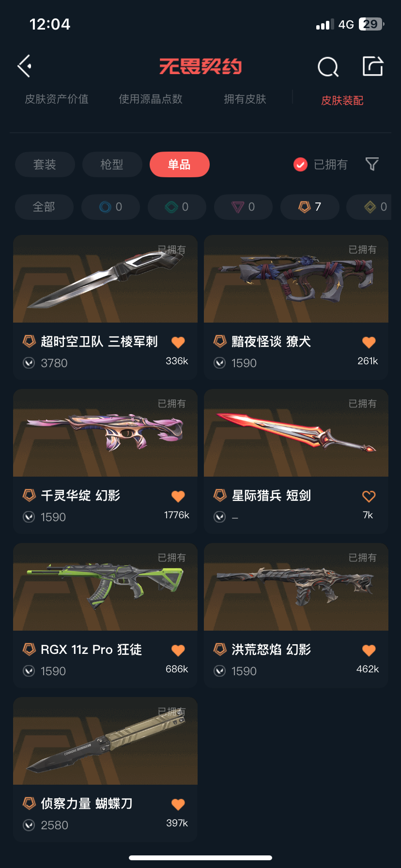Open the search magnifier icon
This screenshot has height=868, width=401.
coord(328,67)
